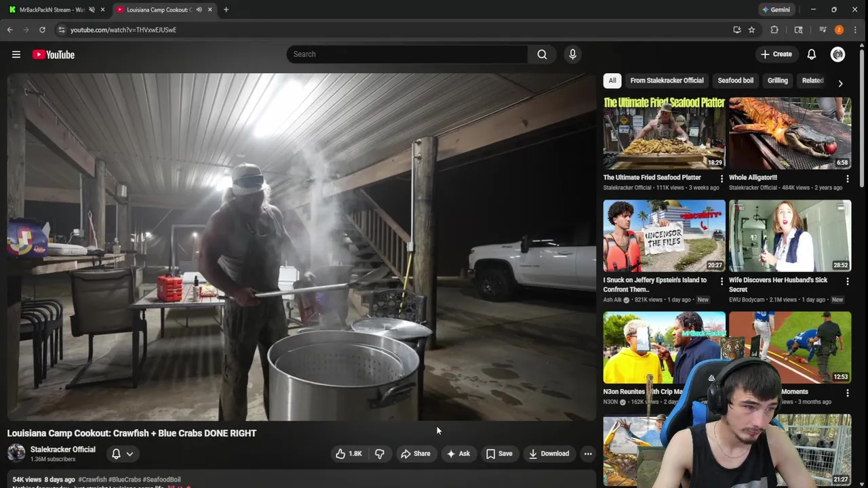Select the All filter chip

click(x=612, y=81)
